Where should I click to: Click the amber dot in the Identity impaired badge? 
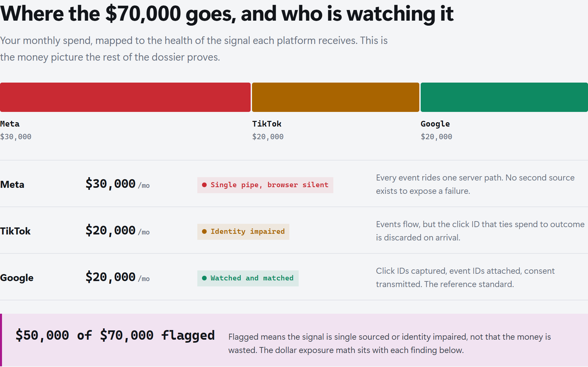(204, 231)
